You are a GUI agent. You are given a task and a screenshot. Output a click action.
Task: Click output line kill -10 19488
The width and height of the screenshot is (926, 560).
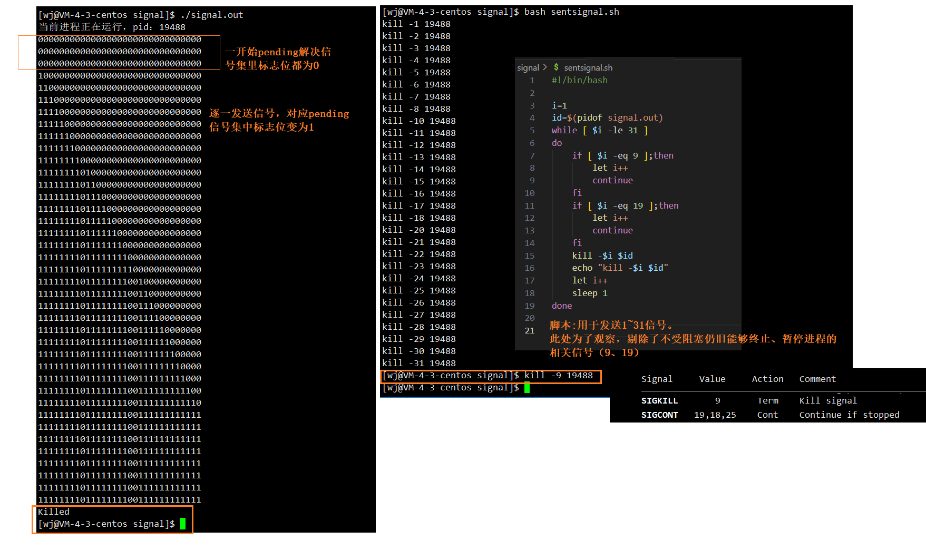[419, 121]
